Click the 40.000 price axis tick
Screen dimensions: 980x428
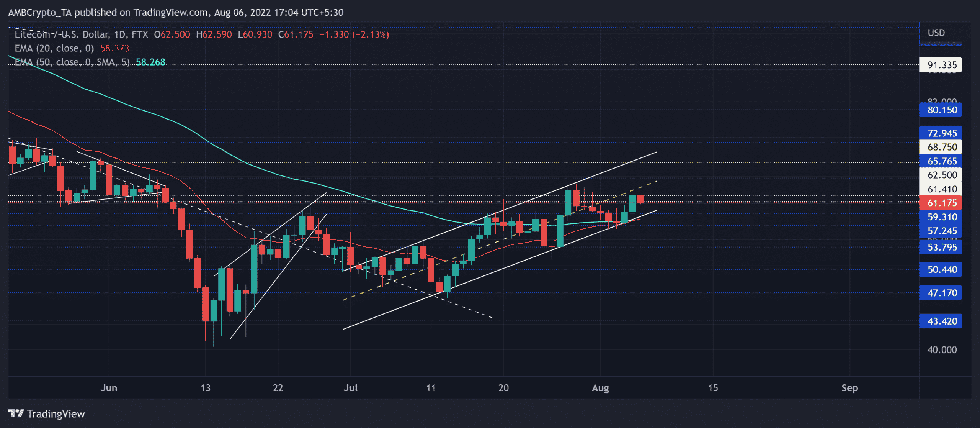[x=942, y=349]
